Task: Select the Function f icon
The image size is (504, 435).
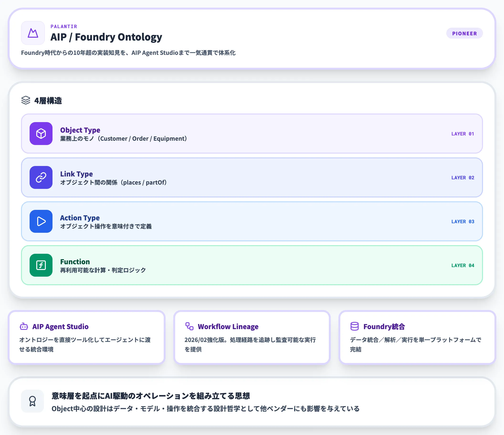Action: pyautogui.click(x=41, y=265)
